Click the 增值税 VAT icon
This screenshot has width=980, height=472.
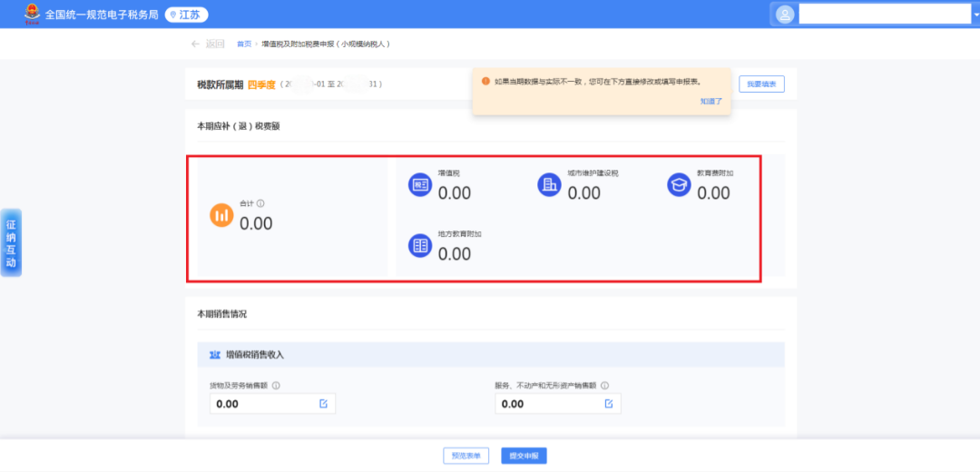419,185
